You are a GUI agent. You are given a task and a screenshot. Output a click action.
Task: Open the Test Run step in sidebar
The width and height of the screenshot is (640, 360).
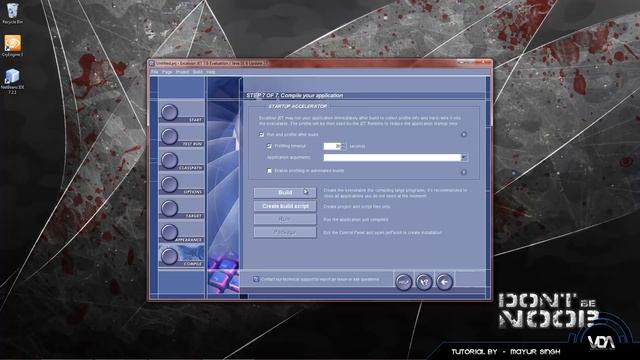(x=181, y=136)
